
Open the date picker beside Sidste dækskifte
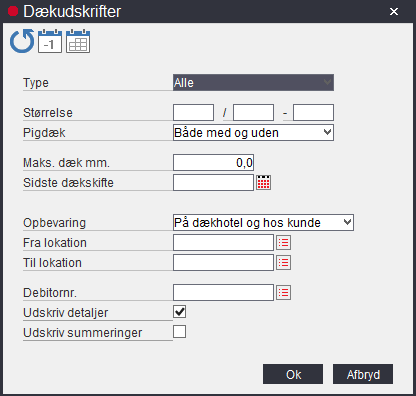click(x=264, y=182)
